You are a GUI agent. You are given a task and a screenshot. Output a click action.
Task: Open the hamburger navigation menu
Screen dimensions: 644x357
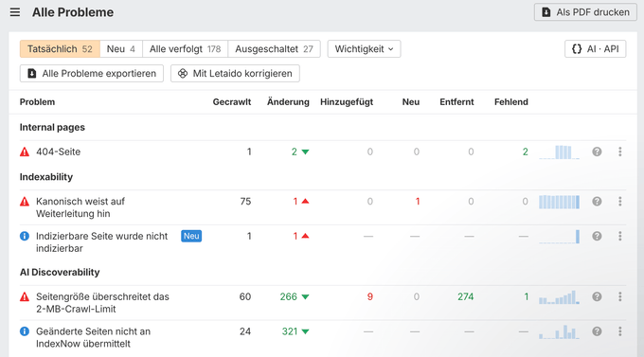(x=15, y=12)
